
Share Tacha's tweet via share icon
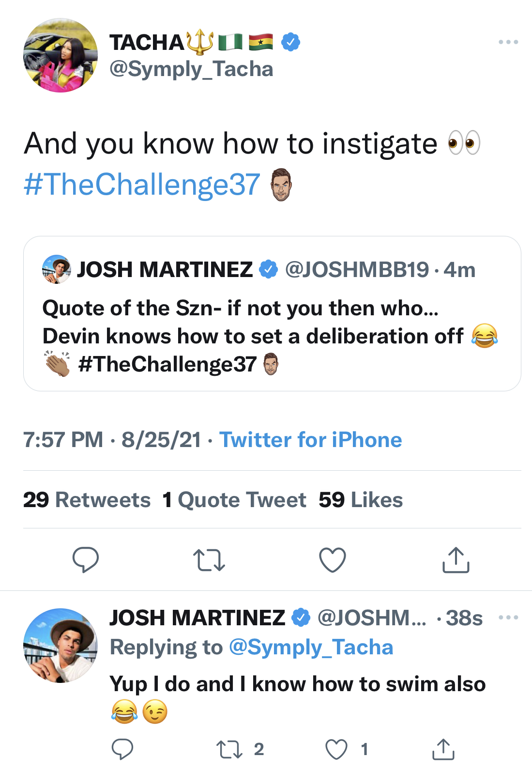coord(456,560)
